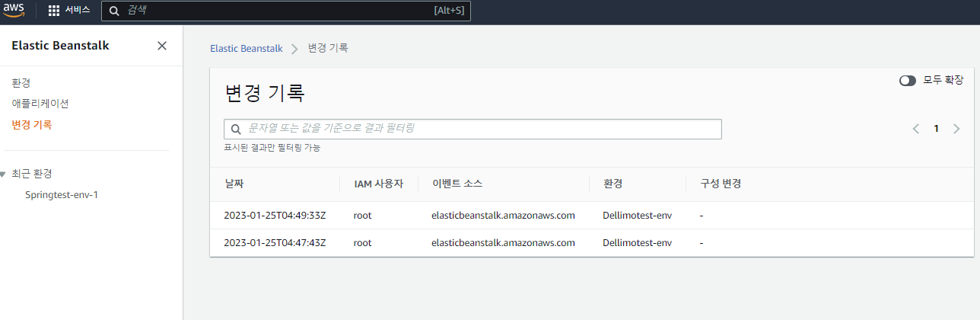Click the Elastic Beanstalk sidebar title
The height and width of the screenshot is (320, 980).
coord(60,46)
